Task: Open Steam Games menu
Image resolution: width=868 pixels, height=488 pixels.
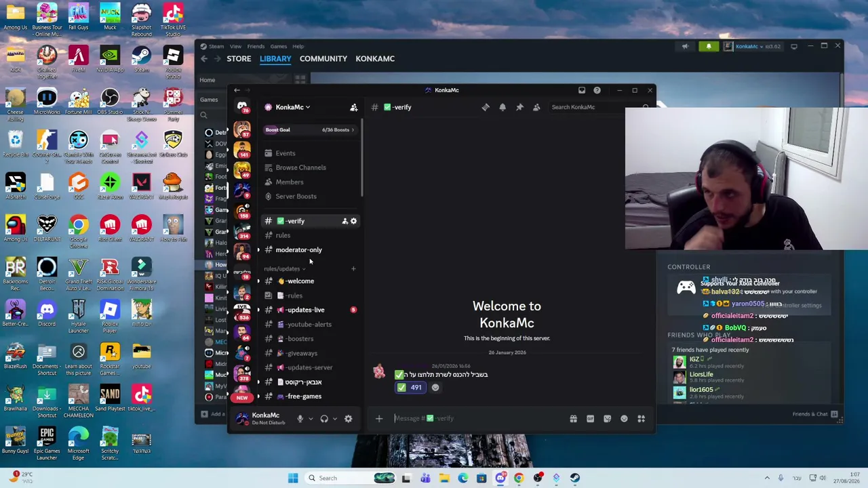Action: (278, 46)
